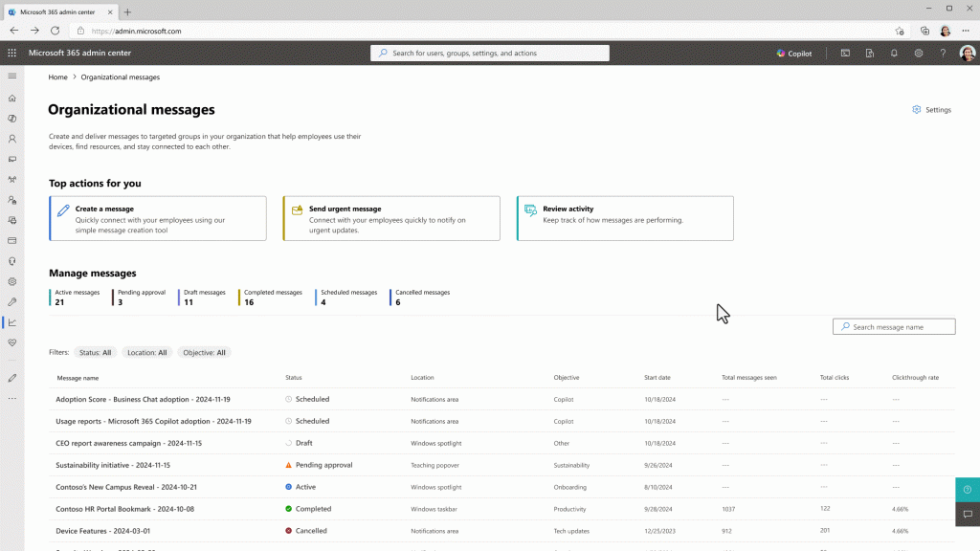Open Contoso HR Portal Bookmark message
This screenshot has height=551, width=980.
tap(125, 509)
